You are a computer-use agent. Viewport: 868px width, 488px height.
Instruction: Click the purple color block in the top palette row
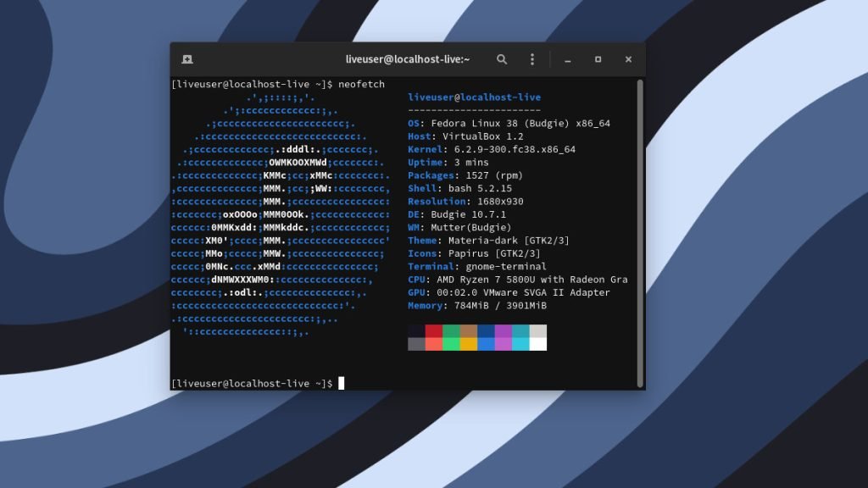point(504,331)
